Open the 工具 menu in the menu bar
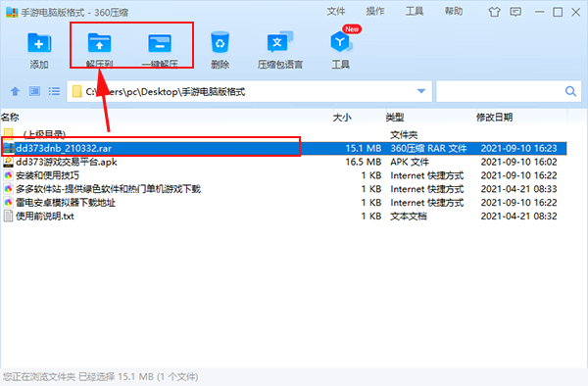 415,11
